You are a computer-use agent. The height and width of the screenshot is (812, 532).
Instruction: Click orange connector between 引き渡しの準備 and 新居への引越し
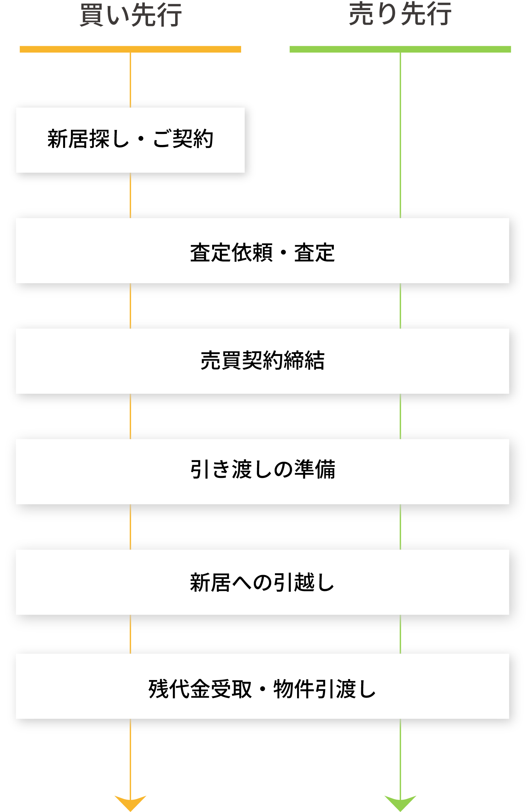point(130,527)
